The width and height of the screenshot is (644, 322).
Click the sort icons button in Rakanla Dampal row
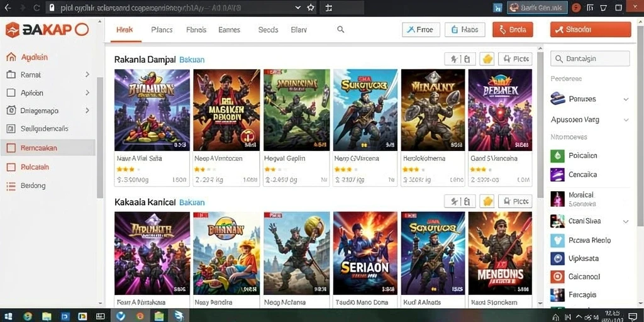point(460,59)
